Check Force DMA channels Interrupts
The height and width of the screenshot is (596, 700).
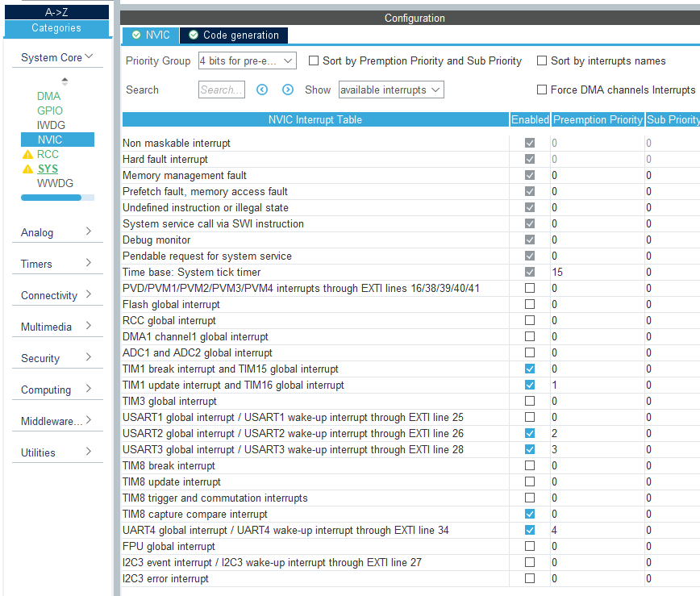(x=541, y=90)
